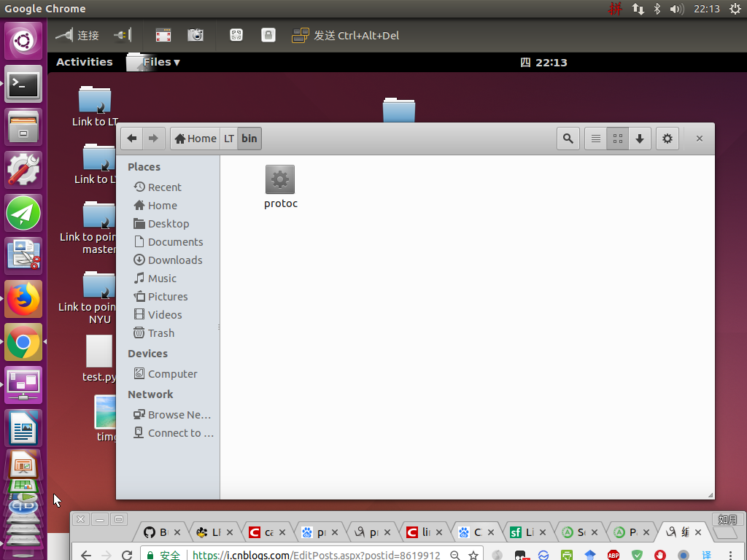This screenshot has width=747, height=560.
Task: Open the remote viewer launcher icon
Action: coord(23,385)
